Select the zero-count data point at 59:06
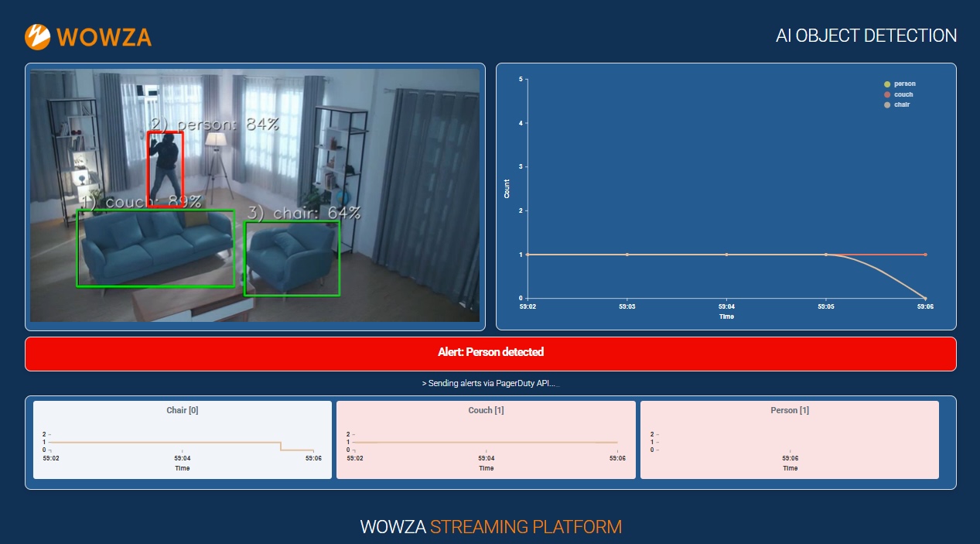This screenshot has width=980, height=544. [926, 298]
